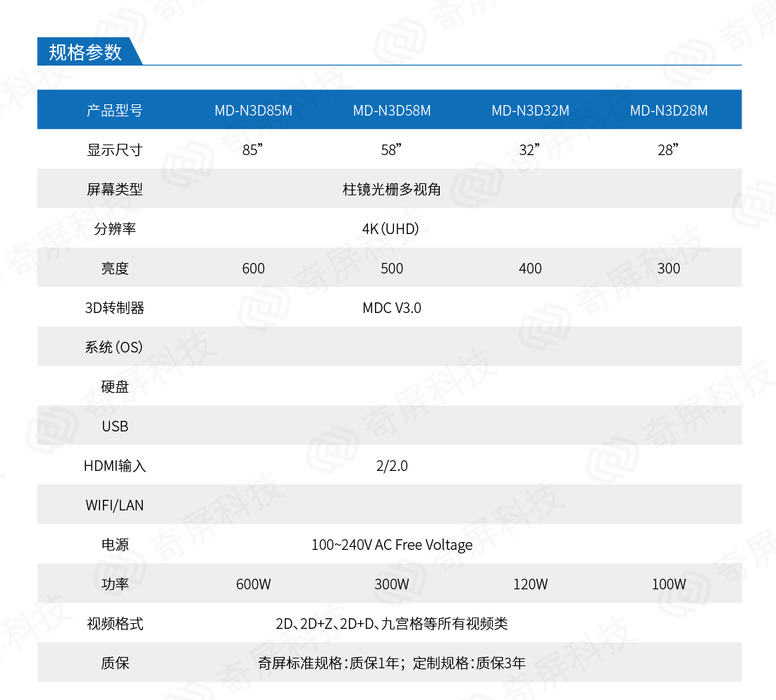Image resolution: width=776 pixels, height=700 pixels.
Task: Click 100~240V AC Free Voltage value
Action: point(392,545)
